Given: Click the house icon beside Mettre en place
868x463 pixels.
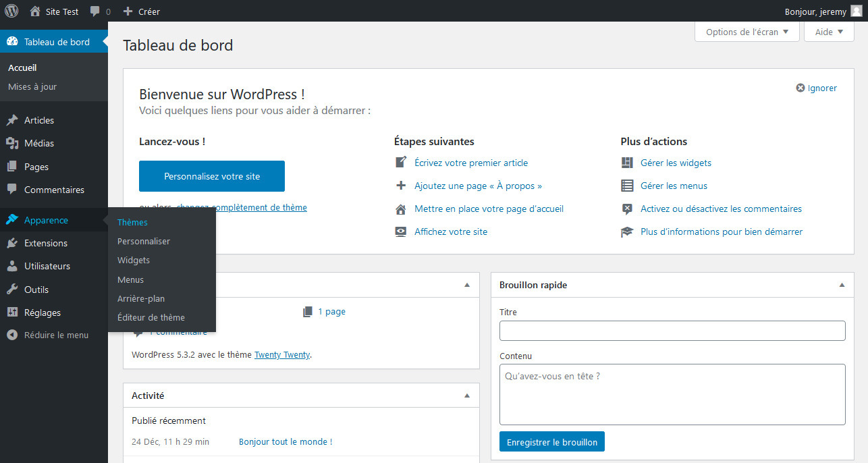Looking at the screenshot, I should coord(401,209).
